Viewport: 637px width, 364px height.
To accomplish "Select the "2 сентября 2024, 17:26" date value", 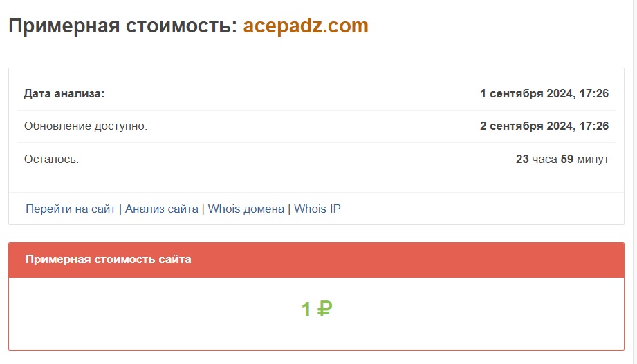I will click(544, 126).
